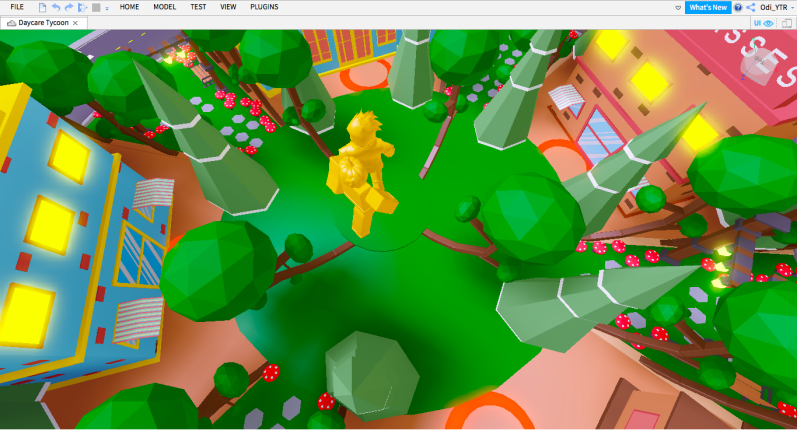797x448 pixels.
Task: Collapse the ribbon with the chevron icon
Action: pos(678,8)
